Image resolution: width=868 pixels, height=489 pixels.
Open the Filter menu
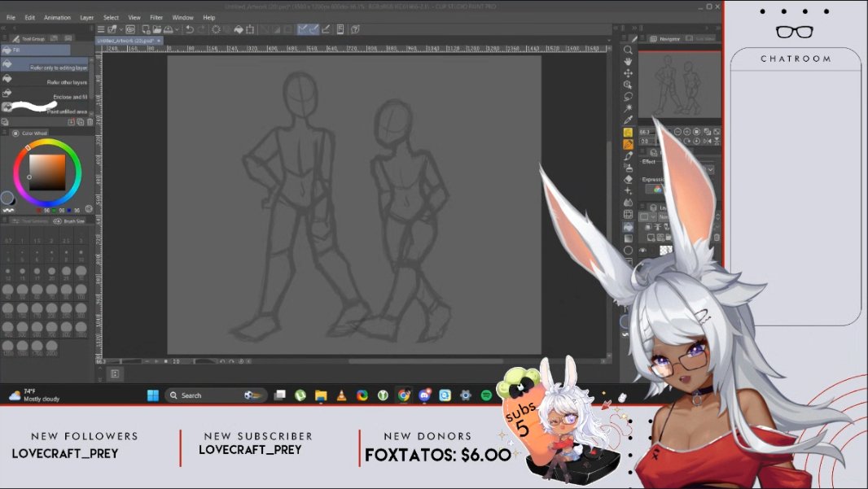click(156, 18)
